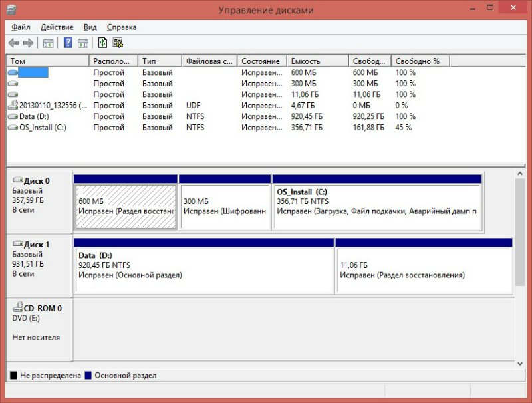
Task: Click the scrollbar down arrow in the disk pane
Action: (521, 363)
